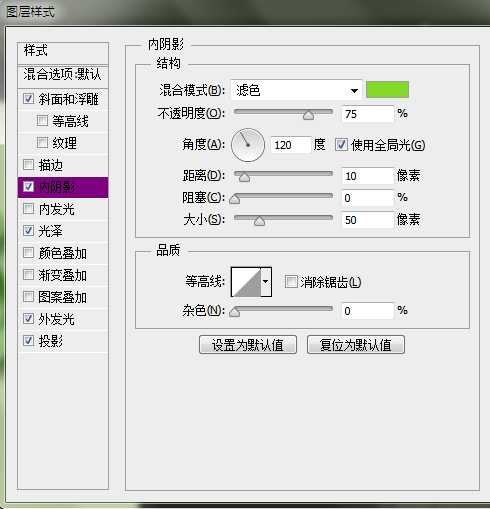Image resolution: width=490 pixels, height=509 pixels.
Task: Enable the 描边 checkbox
Action: point(28,164)
